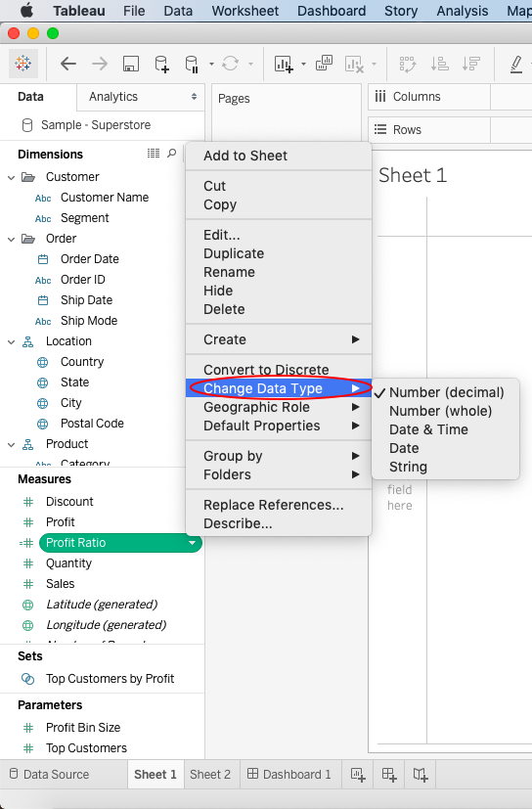The height and width of the screenshot is (809, 532).
Task: Click the New Worksheet tab icon at bottom
Action: tap(358, 774)
